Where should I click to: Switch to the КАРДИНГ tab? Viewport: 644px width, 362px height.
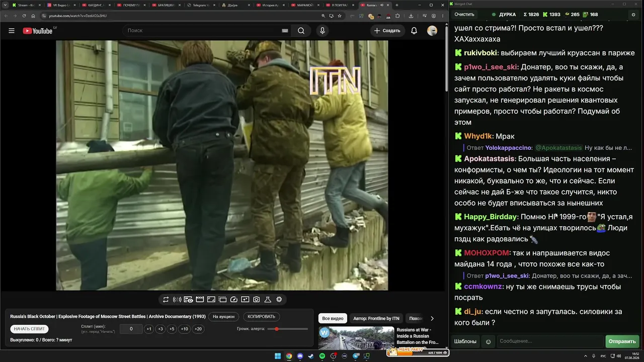(97, 5)
